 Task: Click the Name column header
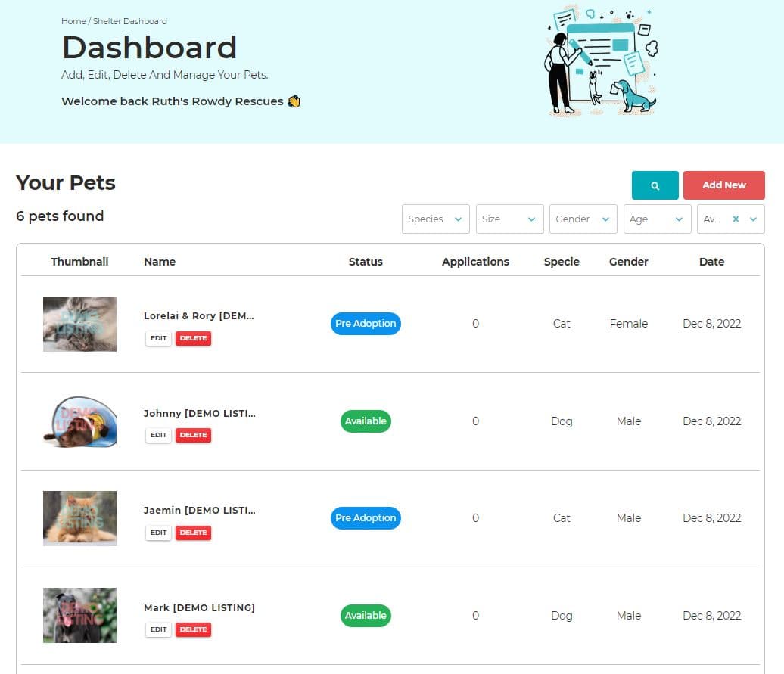point(159,261)
